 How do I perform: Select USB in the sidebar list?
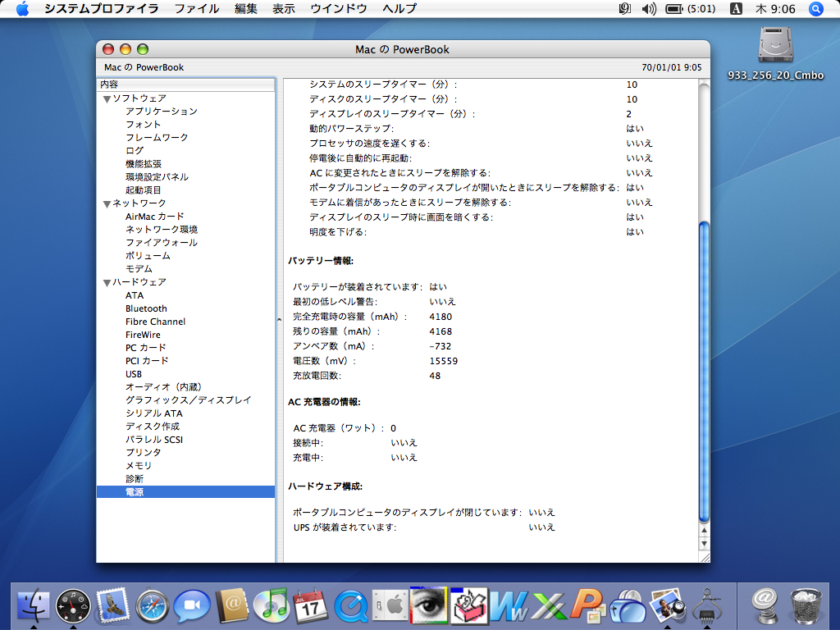click(x=134, y=374)
